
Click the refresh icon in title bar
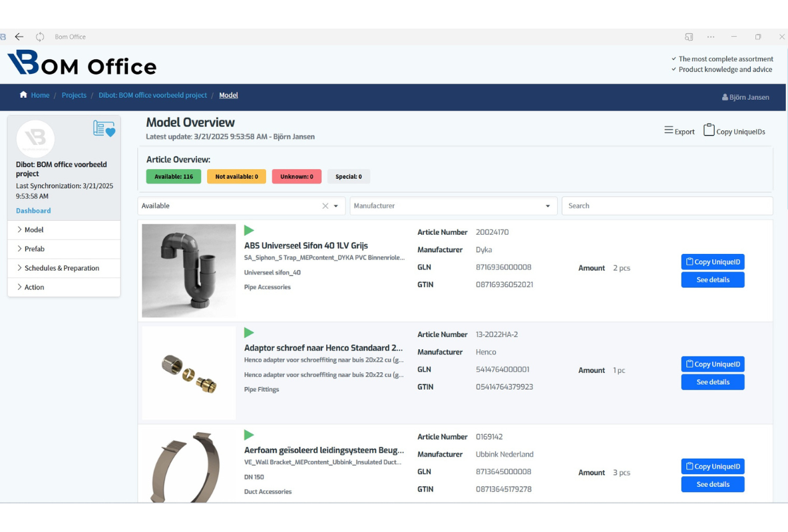pos(40,37)
